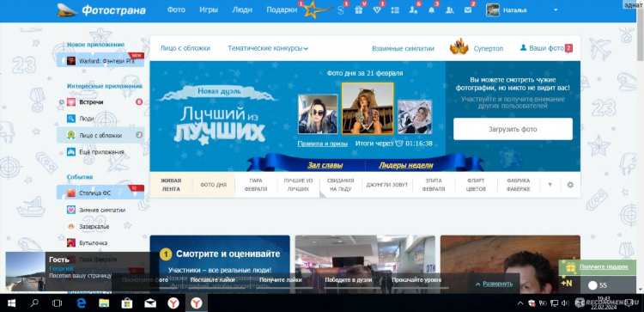
Task: Click the Супертоп mask icon
Action: click(459, 47)
